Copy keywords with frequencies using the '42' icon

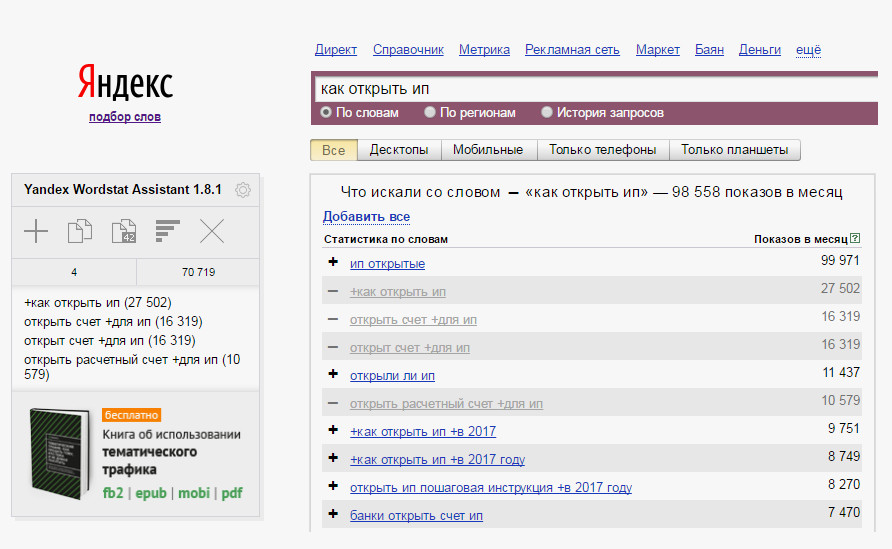point(123,233)
